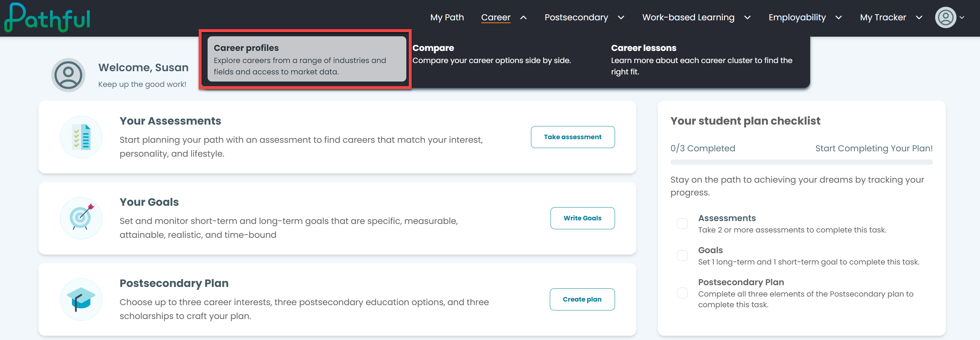Image resolution: width=980 pixels, height=340 pixels.
Task: Choose Compare in the Career menu
Action: pos(491,54)
